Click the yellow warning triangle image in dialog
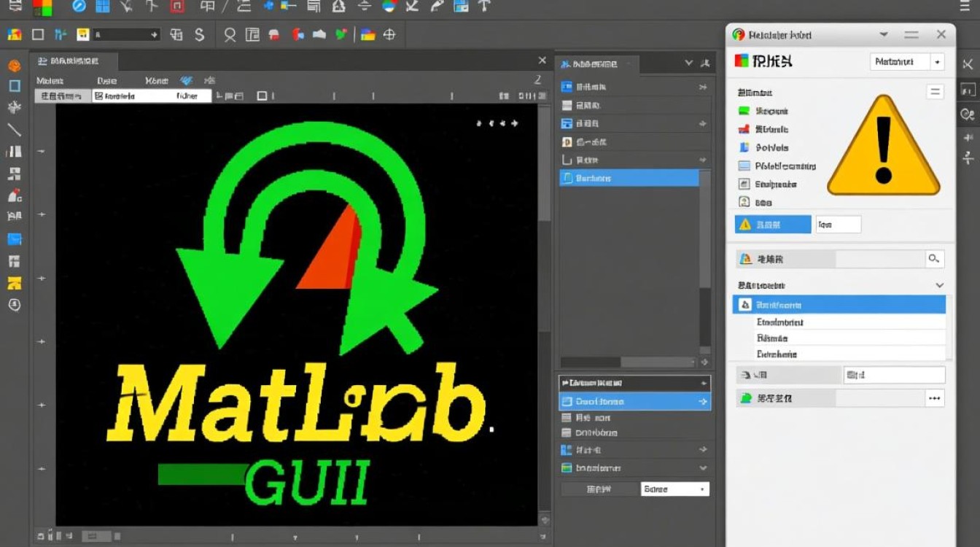Viewport: 980px width, 547px height. [x=884, y=145]
